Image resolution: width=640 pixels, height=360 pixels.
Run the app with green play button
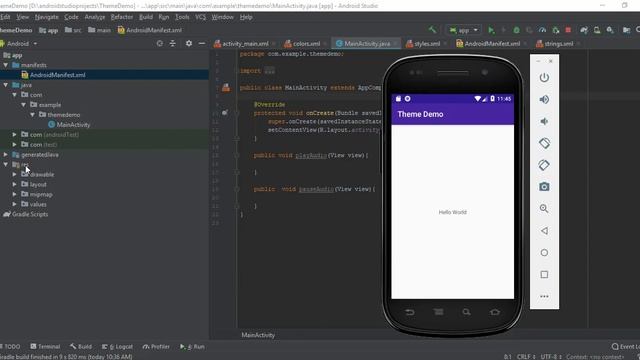(491, 30)
